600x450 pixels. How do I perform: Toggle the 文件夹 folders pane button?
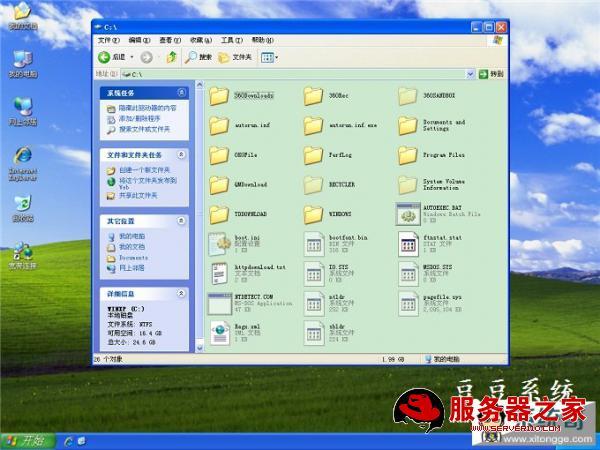[235, 57]
